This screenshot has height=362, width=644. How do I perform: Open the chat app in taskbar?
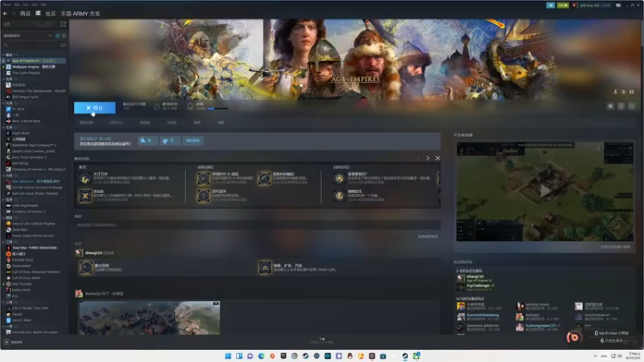250,356
